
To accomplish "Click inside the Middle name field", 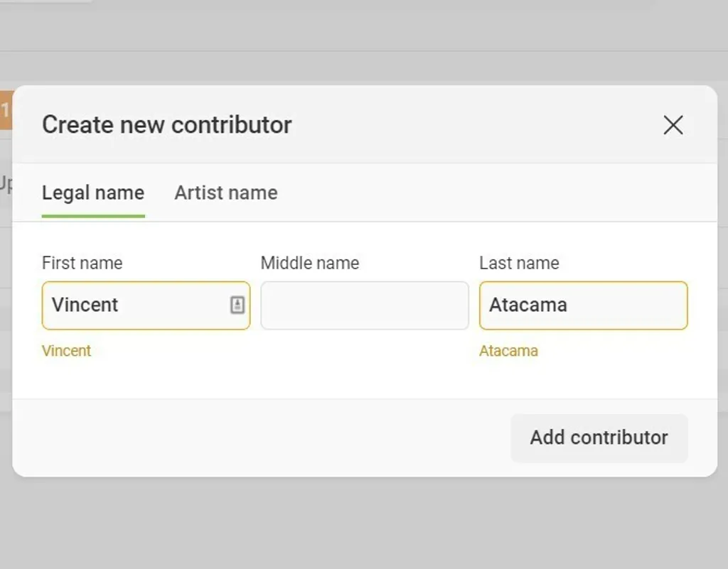I will click(x=364, y=305).
